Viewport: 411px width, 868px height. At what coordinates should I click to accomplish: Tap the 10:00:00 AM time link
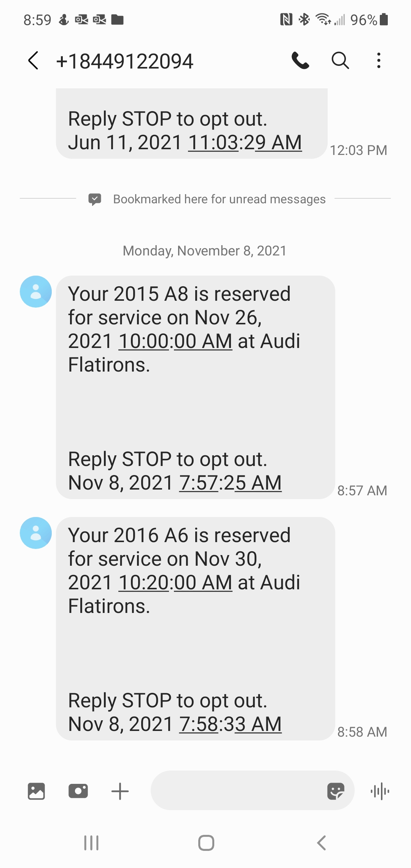[175, 341]
